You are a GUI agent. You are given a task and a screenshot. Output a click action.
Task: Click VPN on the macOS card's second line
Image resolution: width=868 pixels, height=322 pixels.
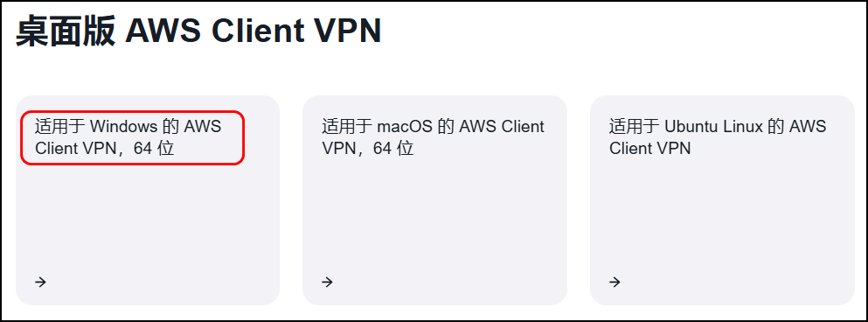tap(338, 149)
